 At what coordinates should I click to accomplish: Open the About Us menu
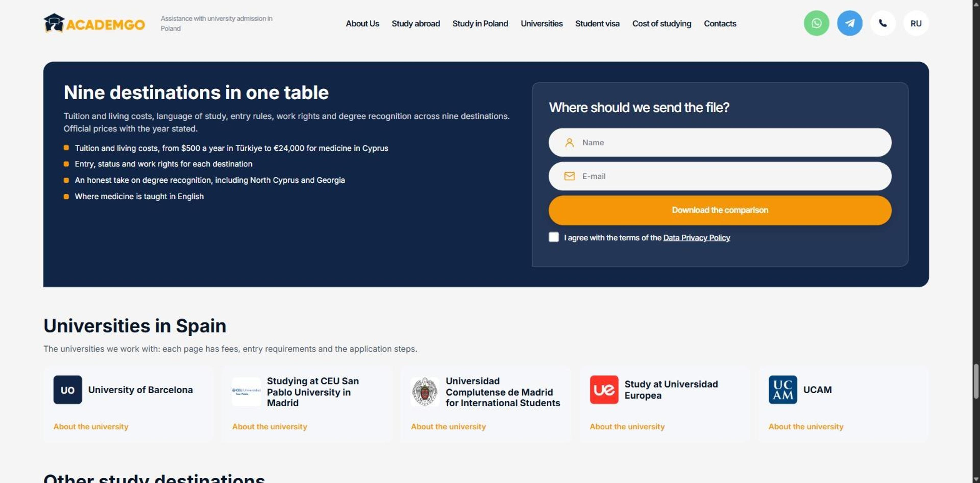point(362,23)
